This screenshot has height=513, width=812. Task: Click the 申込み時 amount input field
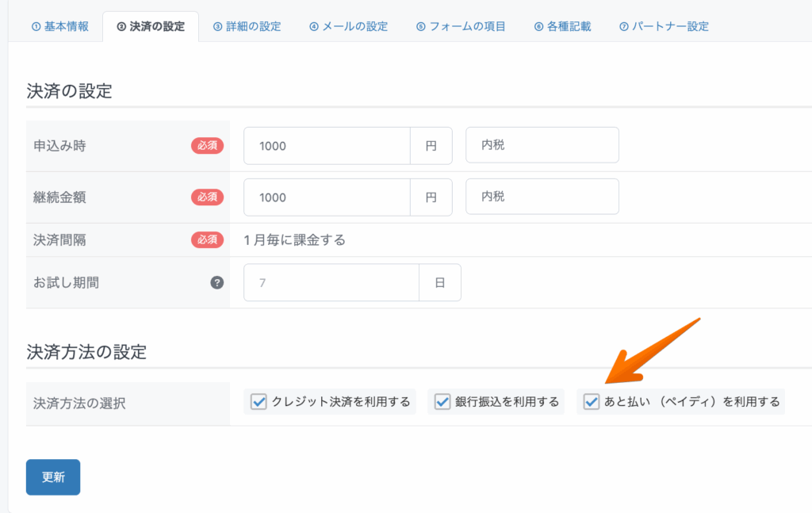pyautogui.click(x=327, y=146)
